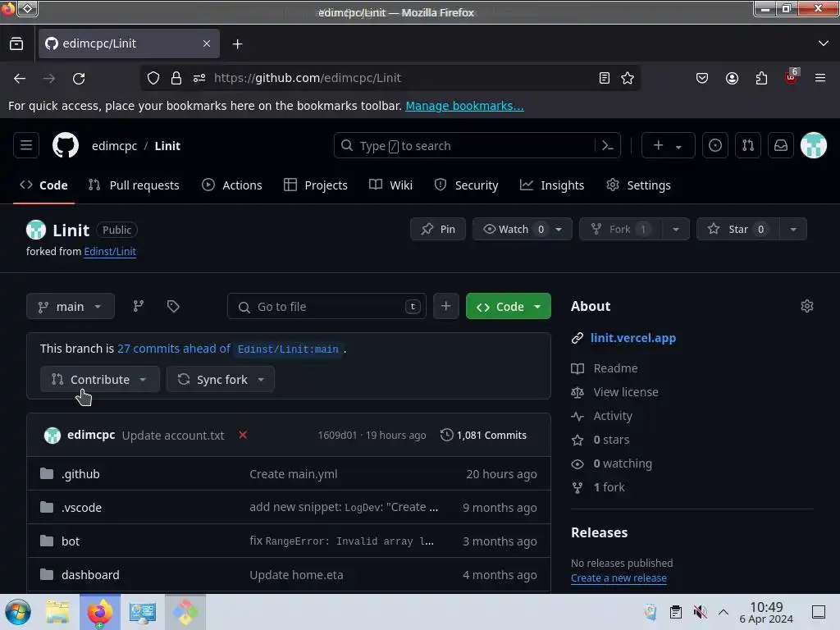This screenshot has width=840, height=630.
Task: Click the Go to file search field
Action: [x=326, y=306]
